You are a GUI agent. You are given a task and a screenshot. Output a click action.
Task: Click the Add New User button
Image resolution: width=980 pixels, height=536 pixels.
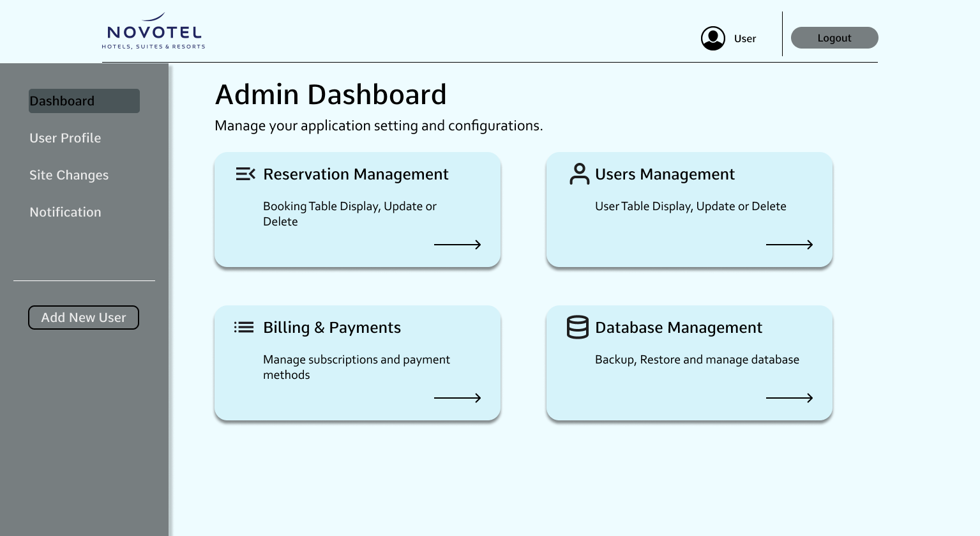pyautogui.click(x=84, y=318)
